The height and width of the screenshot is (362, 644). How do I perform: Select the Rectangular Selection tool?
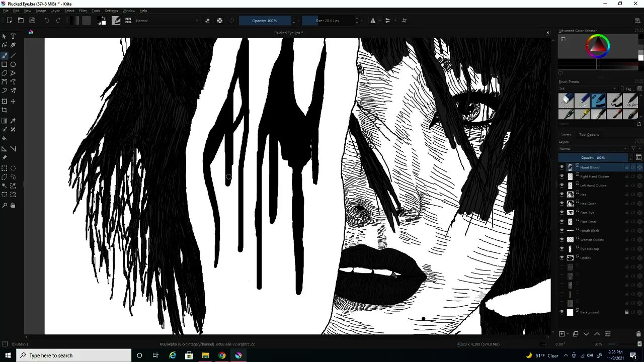(x=5, y=168)
